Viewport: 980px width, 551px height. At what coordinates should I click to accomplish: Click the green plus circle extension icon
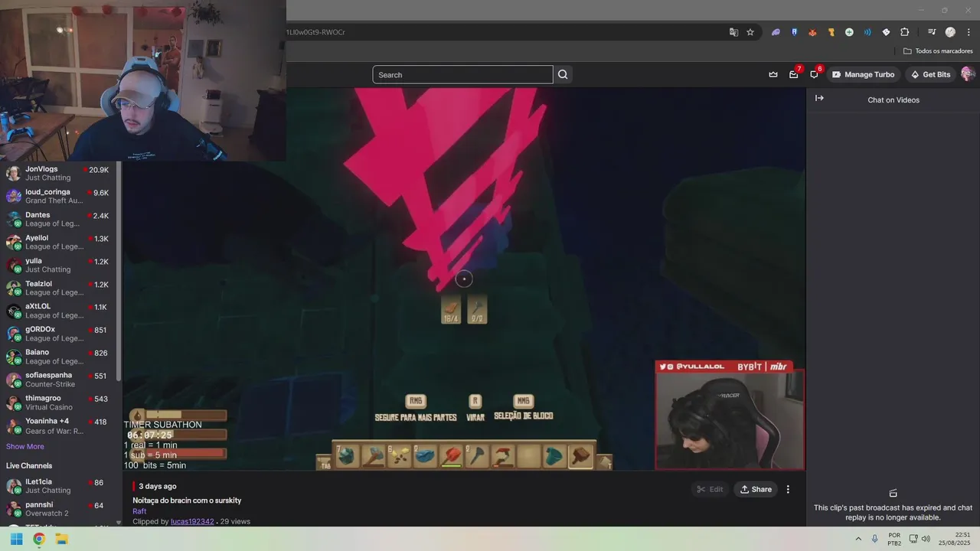(849, 32)
